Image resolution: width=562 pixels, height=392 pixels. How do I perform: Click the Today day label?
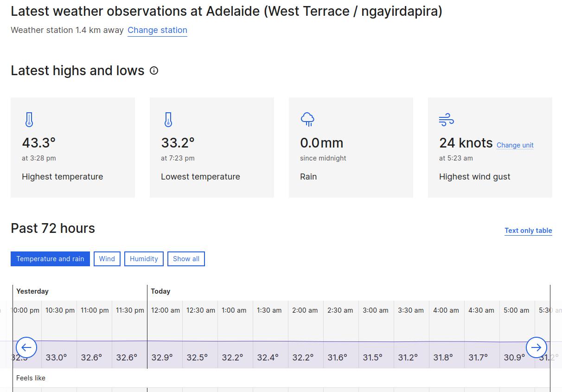(160, 291)
